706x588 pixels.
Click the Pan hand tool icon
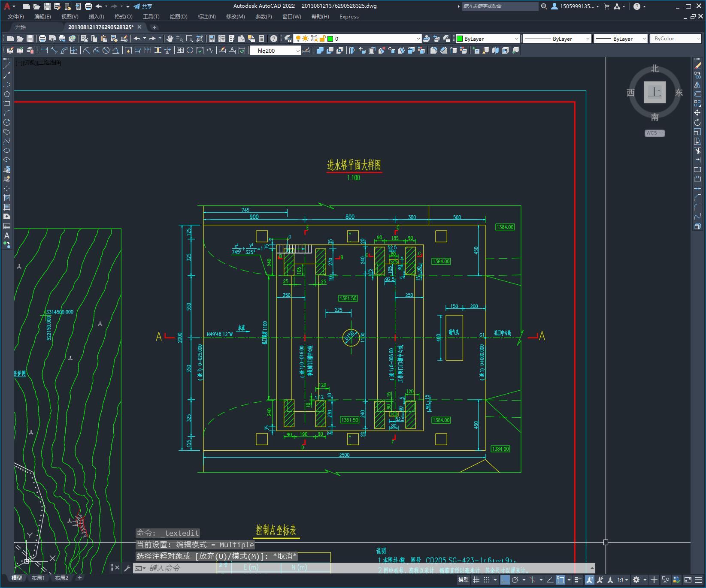(x=170, y=39)
